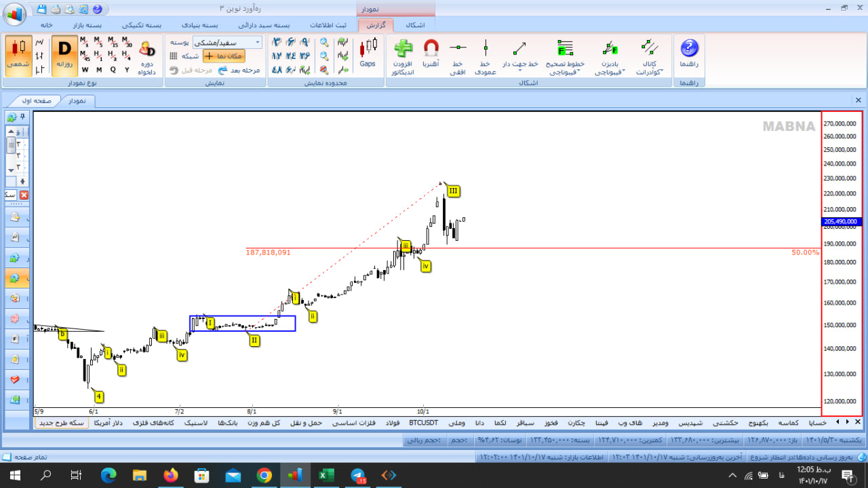Switch to صفحه اول document tab
868x488 pixels.
tap(37, 100)
